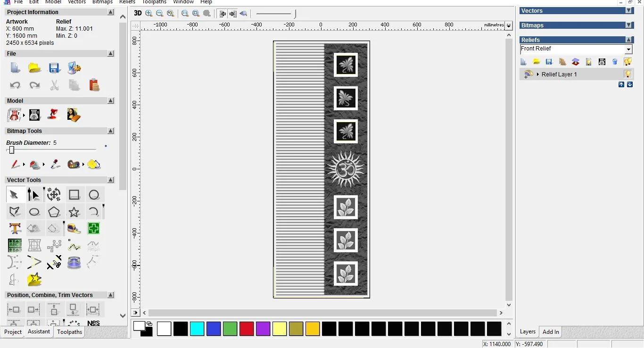Toggle all relief layers visibility lightbulb

[627, 62]
